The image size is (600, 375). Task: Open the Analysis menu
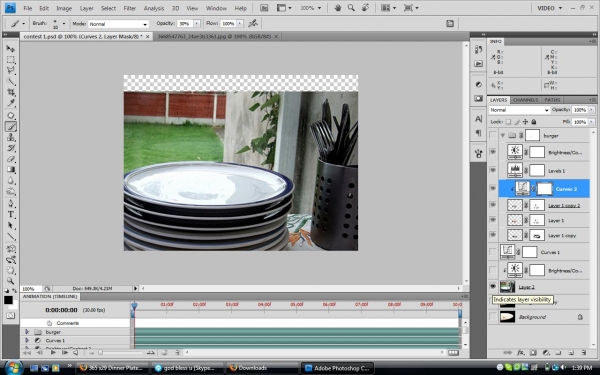[x=154, y=8]
